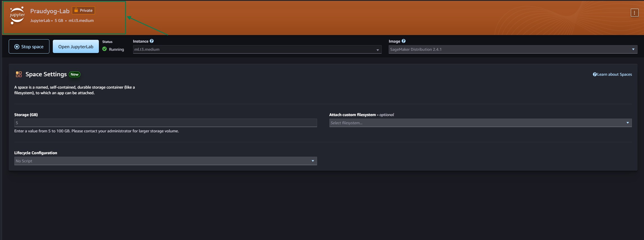The height and width of the screenshot is (240, 644).
Task: Launch JupyterLab with the Open JupyterLab button
Action: point(76,47)
